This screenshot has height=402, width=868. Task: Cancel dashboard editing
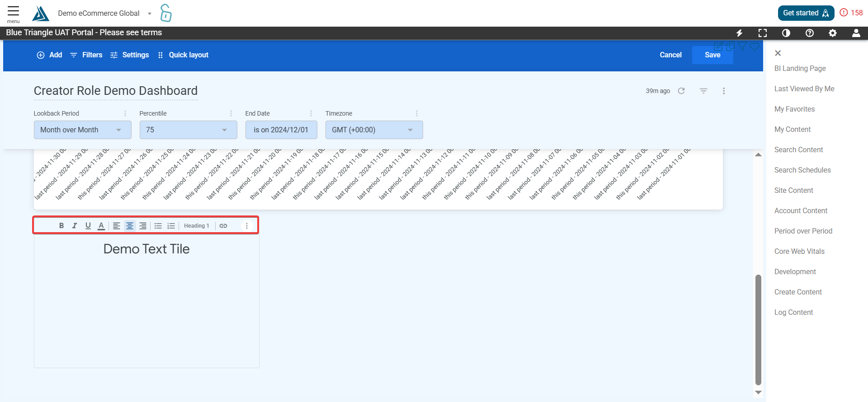(x=670, y=55)
